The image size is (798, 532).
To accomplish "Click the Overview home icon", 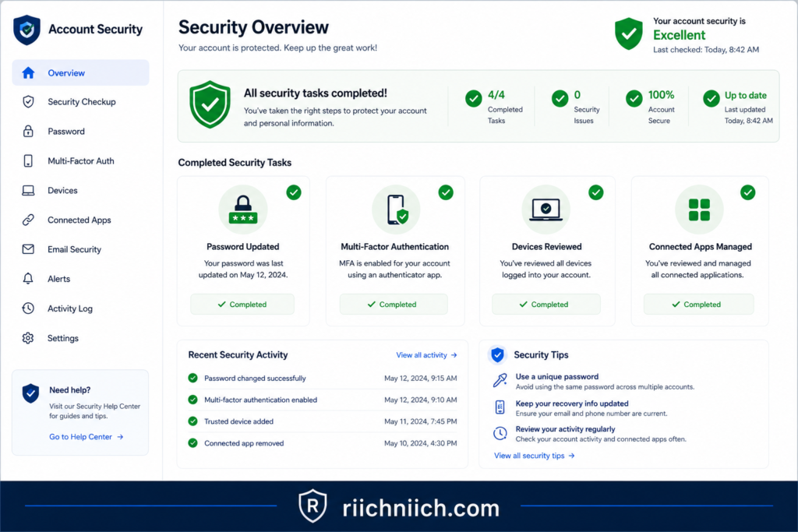I will coord(29,72).
